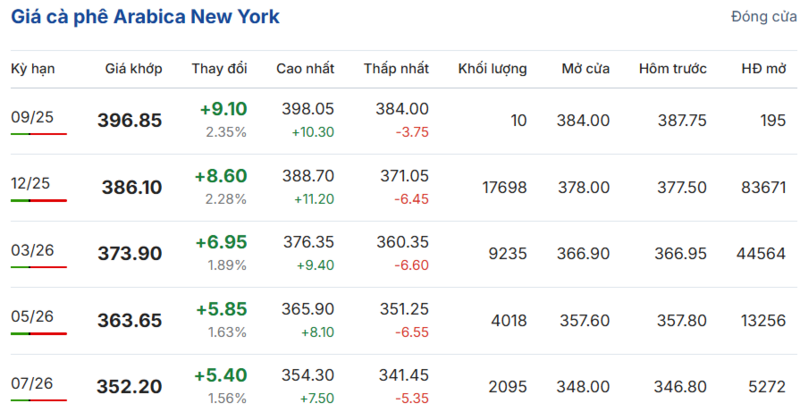Click the 83671 open interest value
This screenshot has height=420, width=800.
click(763, 187)
